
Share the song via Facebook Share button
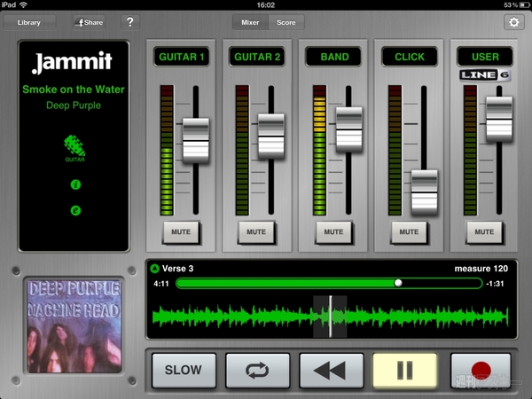(x=90, y=22)
